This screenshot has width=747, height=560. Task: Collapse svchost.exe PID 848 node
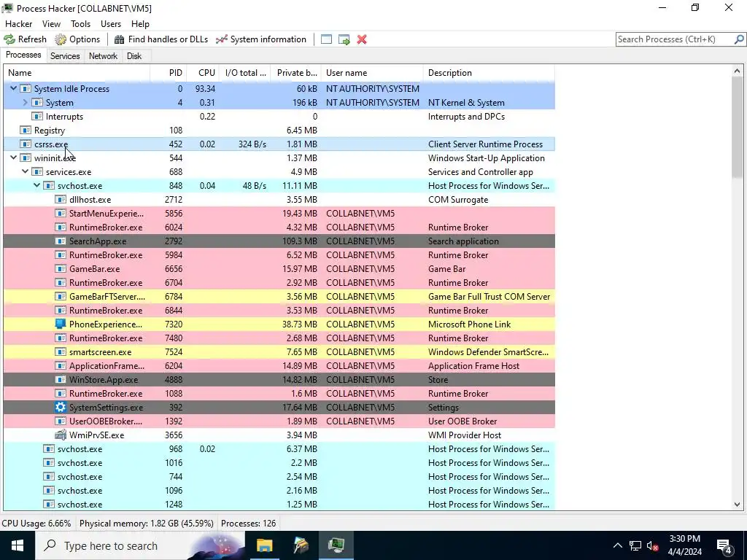36,185
